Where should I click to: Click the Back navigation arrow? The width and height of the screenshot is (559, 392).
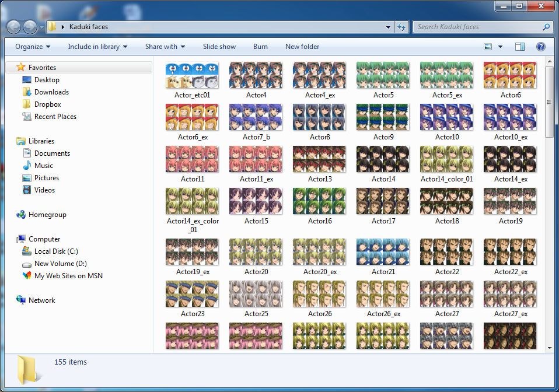(x=13, y=27)
